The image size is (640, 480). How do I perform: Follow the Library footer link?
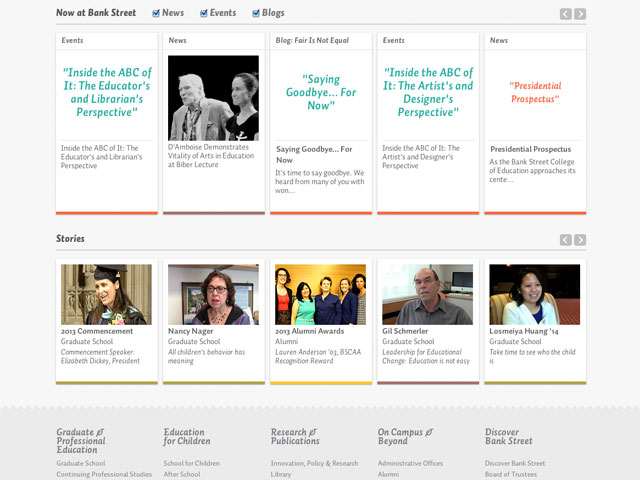[281, 474]
